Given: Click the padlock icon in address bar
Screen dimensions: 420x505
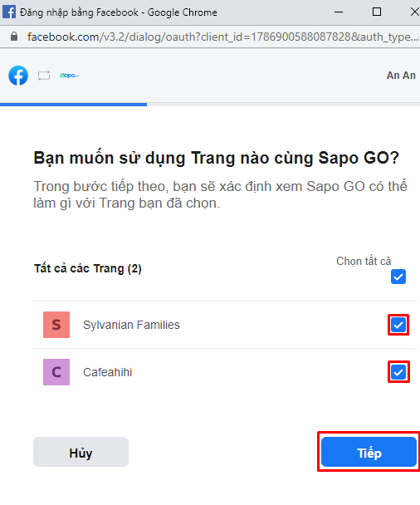Looking at the screenshot, I should point(14,37).
